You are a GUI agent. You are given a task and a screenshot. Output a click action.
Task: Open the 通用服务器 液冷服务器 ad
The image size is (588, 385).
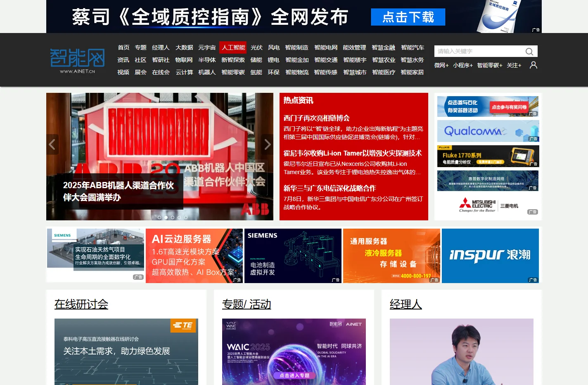tap(391, 256)
